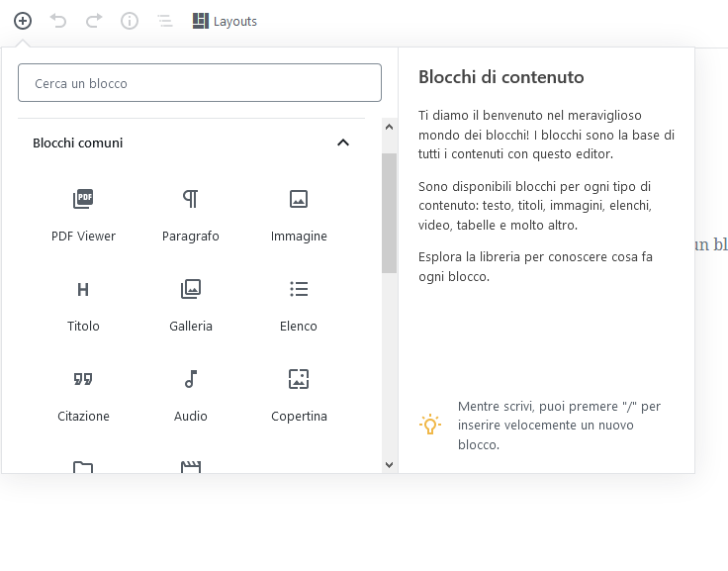
Task: Add the Immagine block
Action: coord(299,212)
